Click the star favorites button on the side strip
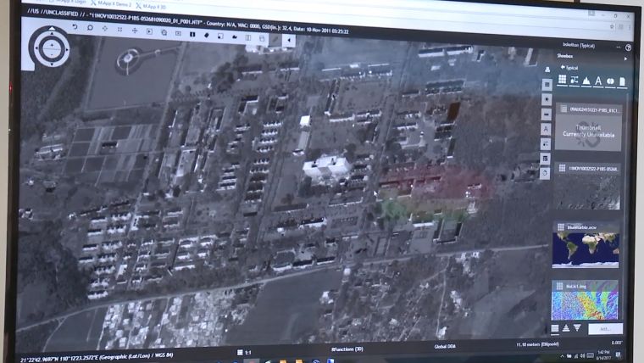The image size is (644, 363). click(547, 99)
